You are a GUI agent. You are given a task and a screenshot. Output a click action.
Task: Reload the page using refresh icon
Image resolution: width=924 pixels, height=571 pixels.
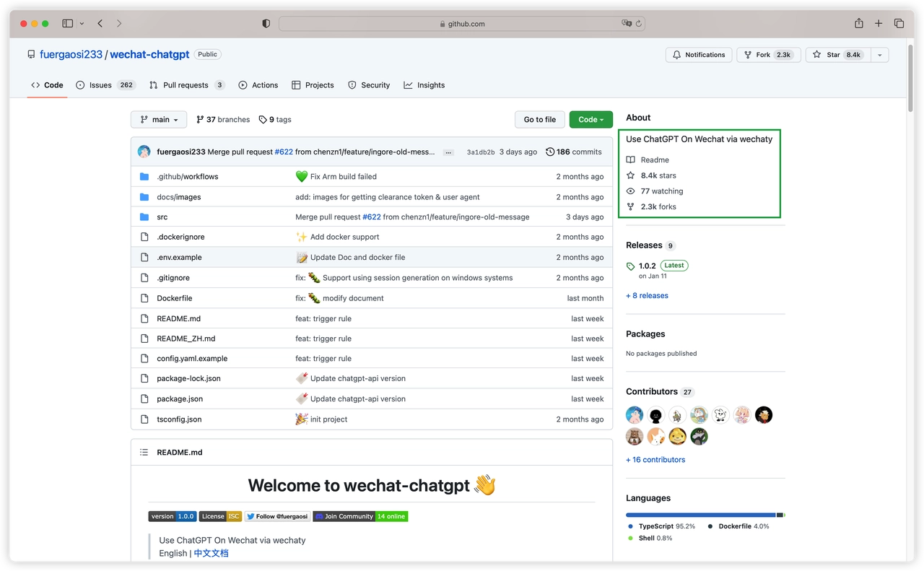pos(639,24)
